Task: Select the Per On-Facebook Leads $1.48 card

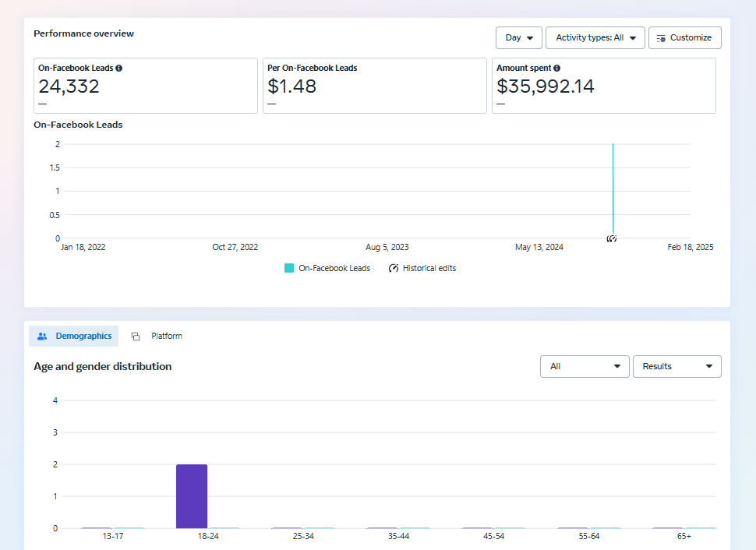Action: tap(375, 86)
